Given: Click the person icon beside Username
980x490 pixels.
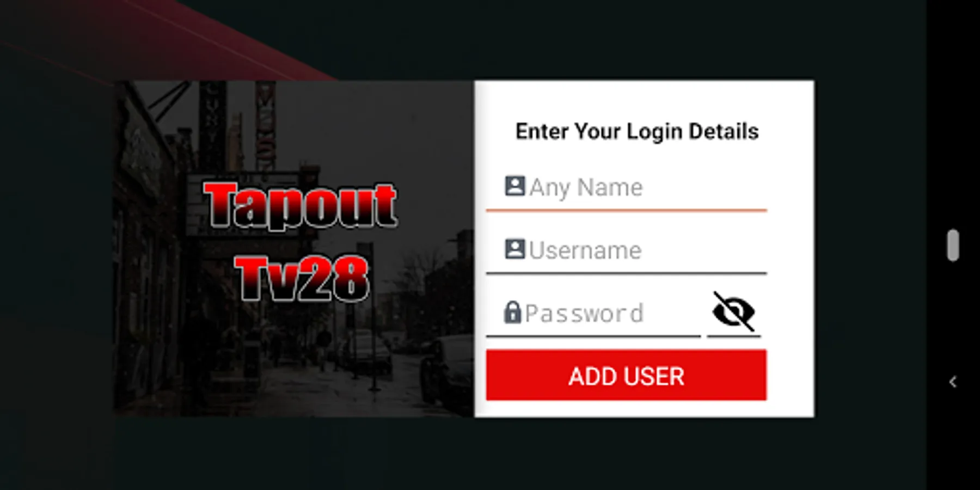Looking at the screenshot, I should (514, 249).
